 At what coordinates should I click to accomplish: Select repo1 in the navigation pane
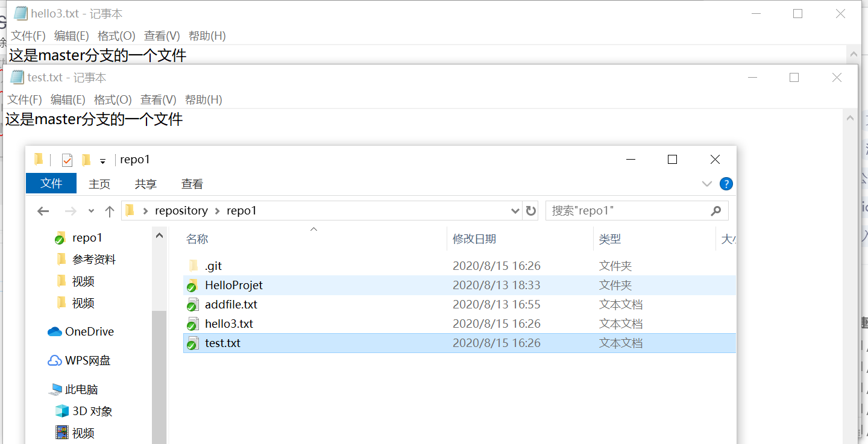[87, 237]
